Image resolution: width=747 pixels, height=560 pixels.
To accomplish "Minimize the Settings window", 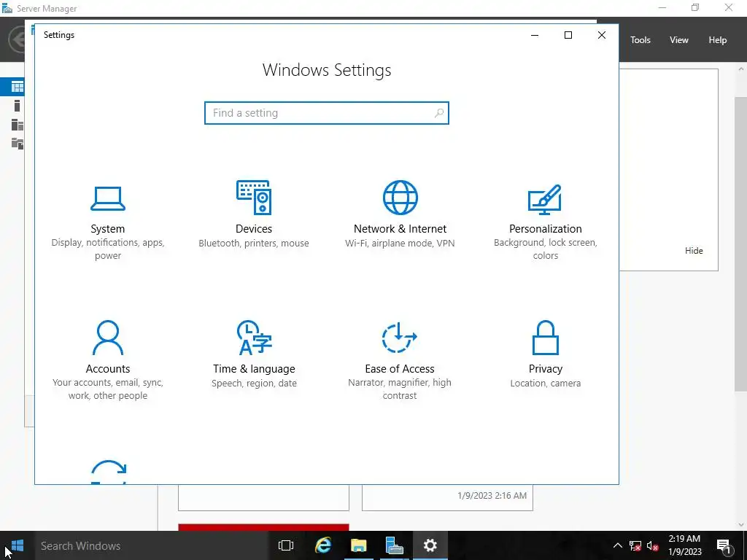I will click(535, 35).
